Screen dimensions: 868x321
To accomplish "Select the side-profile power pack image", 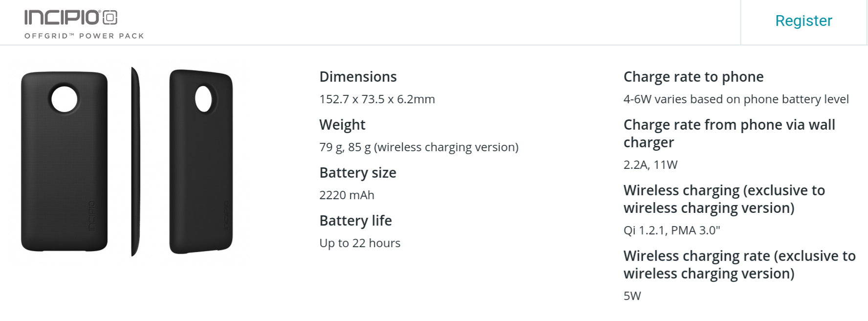I will coord(135,161).
